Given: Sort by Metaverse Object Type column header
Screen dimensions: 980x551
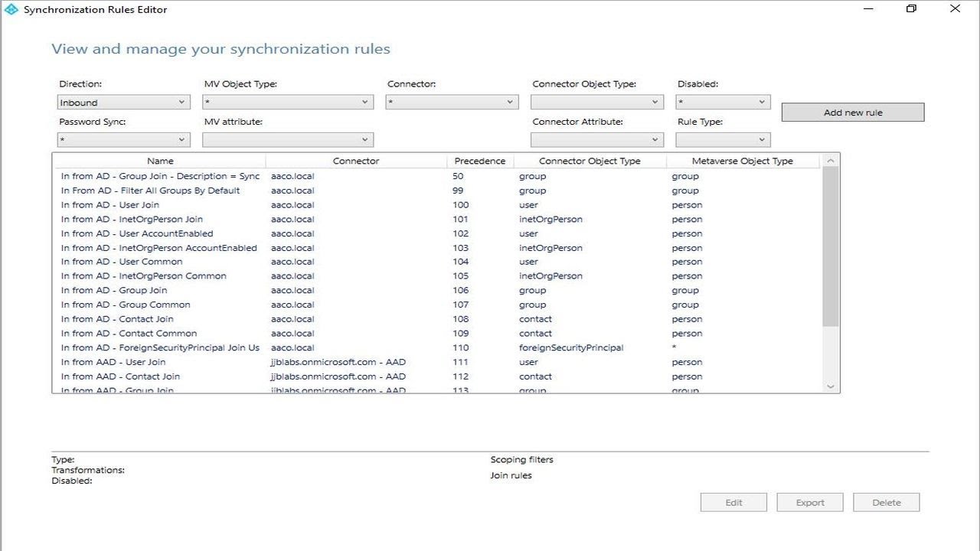Looking at the screenshot, I should point(743,161).
